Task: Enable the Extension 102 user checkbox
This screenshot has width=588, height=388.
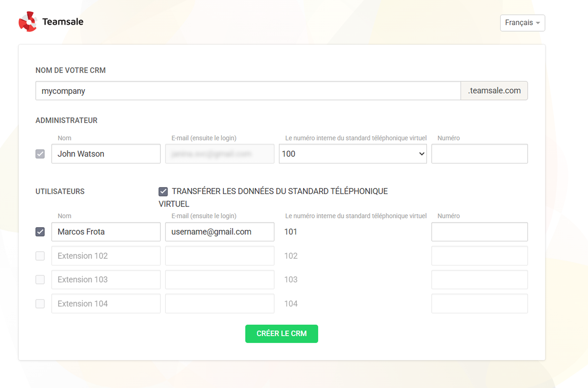Action: pos(40,256)
